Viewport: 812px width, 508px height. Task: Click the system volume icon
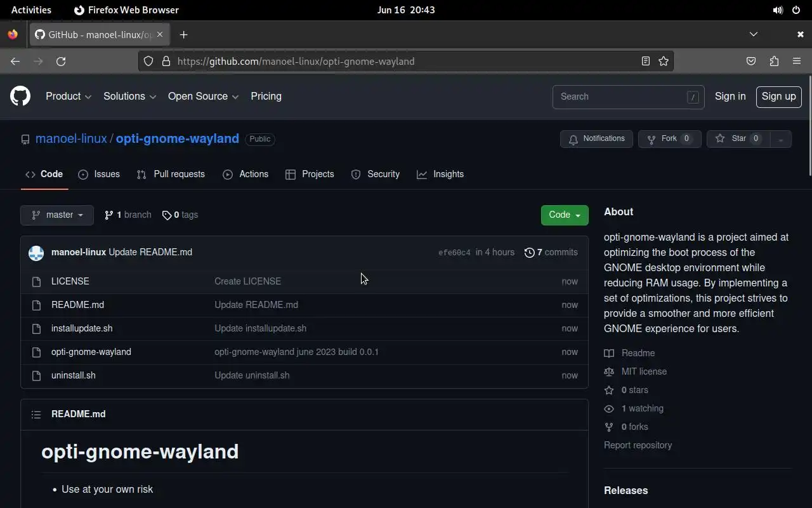(778, 10)
